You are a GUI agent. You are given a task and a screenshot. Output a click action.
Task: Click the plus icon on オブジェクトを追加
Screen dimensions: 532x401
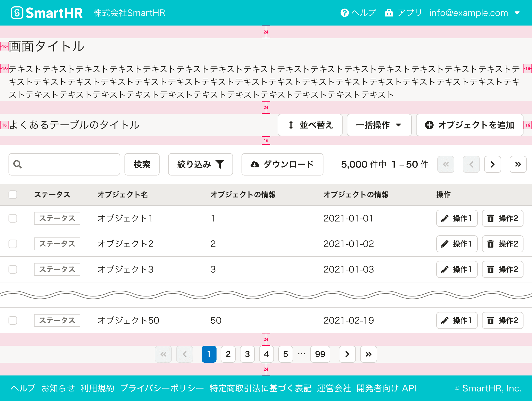point(429,125)
